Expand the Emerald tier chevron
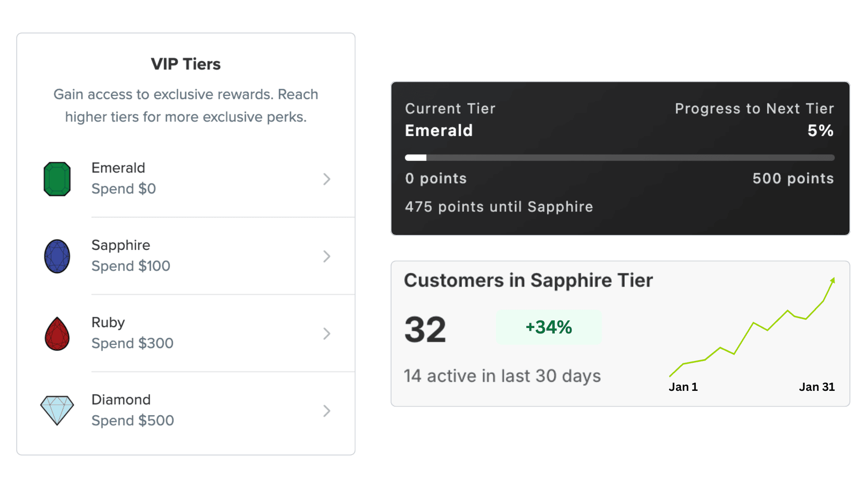Viewport: 868px width, 488px height. (x=327, y=179)
